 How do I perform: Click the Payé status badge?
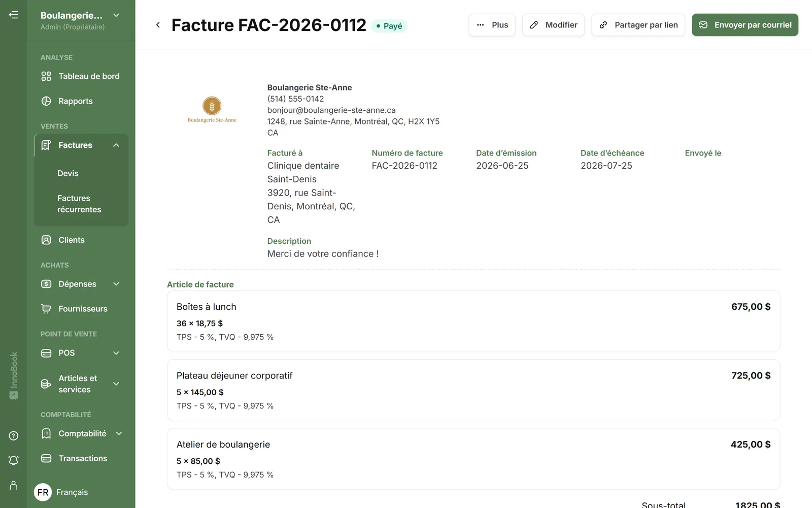click(x=389, y=26)
